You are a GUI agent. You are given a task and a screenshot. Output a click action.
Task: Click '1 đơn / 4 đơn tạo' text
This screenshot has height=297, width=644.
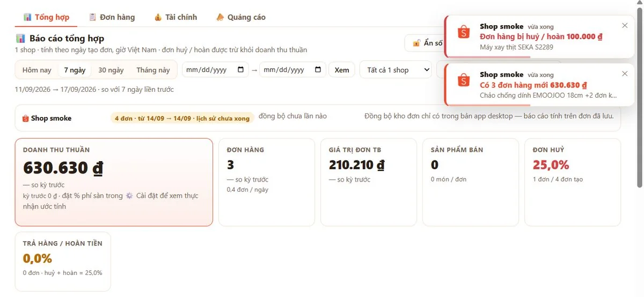click(558, 179)
